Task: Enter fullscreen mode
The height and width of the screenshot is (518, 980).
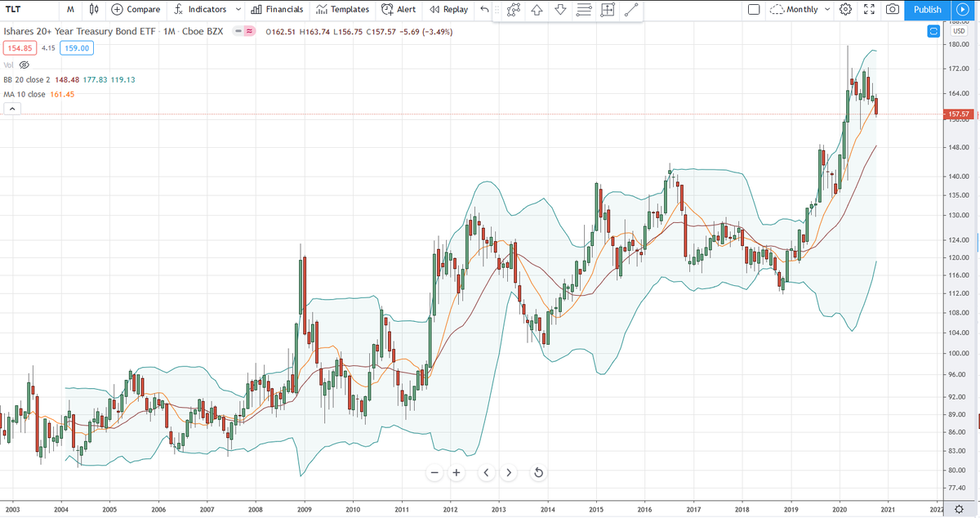Action: click(x=869, y=10)
